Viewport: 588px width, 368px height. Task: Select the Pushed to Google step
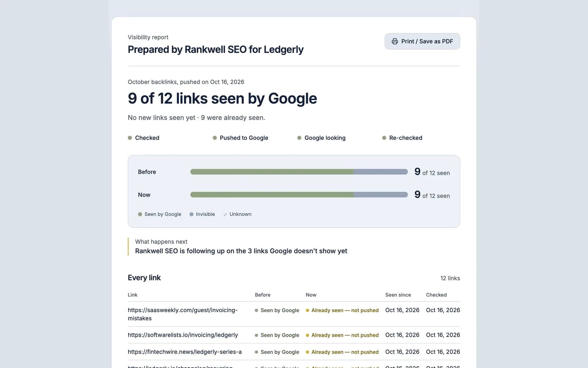tap(240, 138)
